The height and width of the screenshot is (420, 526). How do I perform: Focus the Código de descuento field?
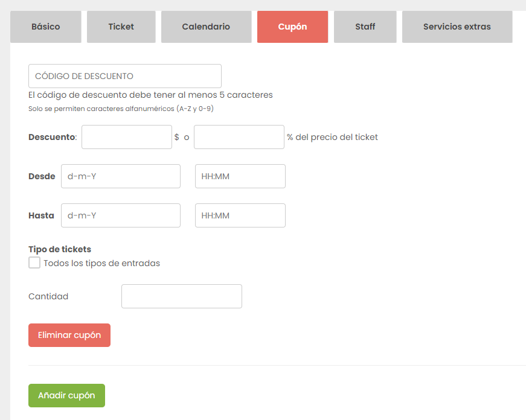tap(125, 76)
